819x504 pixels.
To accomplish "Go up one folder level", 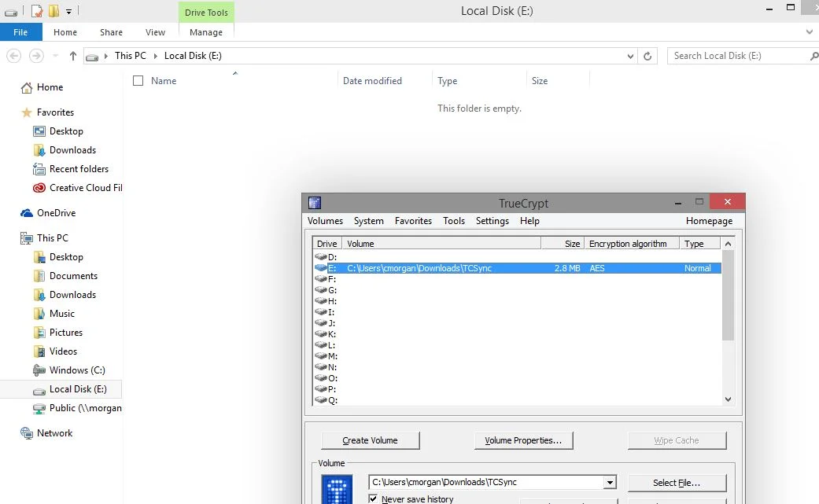I will 72,56.
